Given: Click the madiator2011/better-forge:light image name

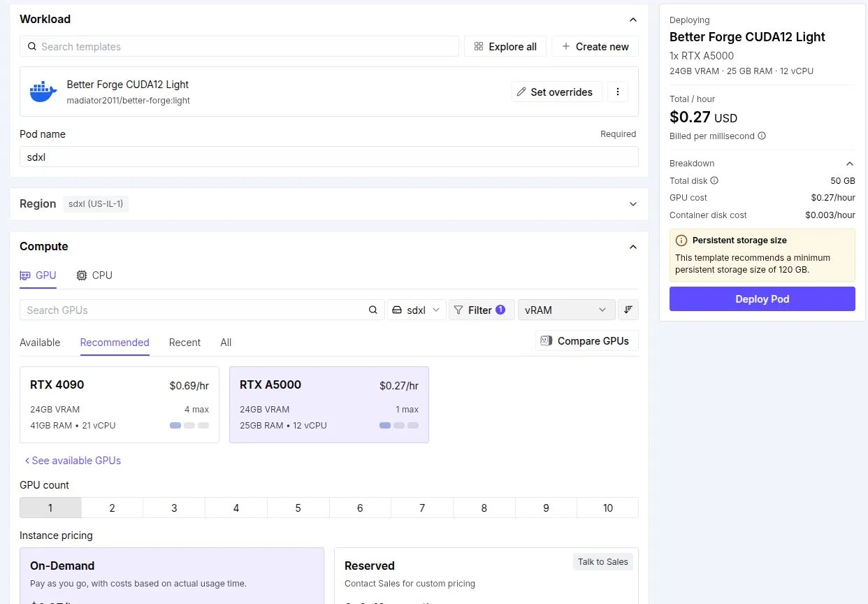Looking at the screenshot, I should [x=129, y=100].
